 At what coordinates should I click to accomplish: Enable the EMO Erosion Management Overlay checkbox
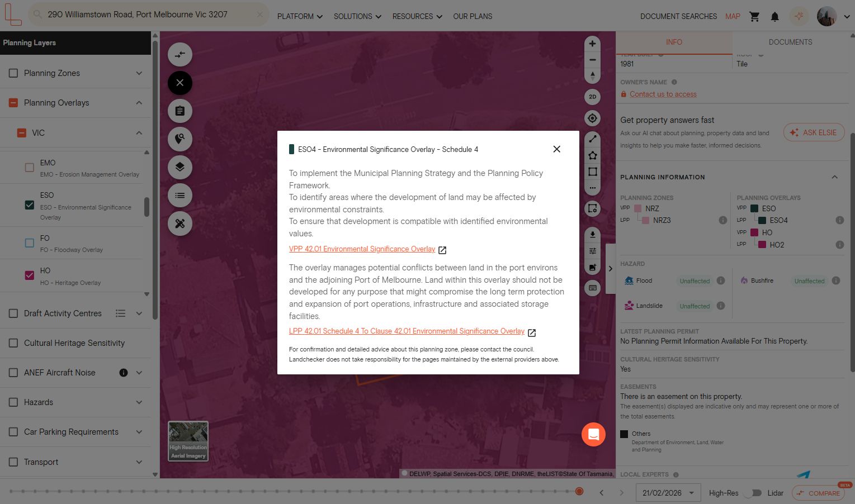pos(30,168)
